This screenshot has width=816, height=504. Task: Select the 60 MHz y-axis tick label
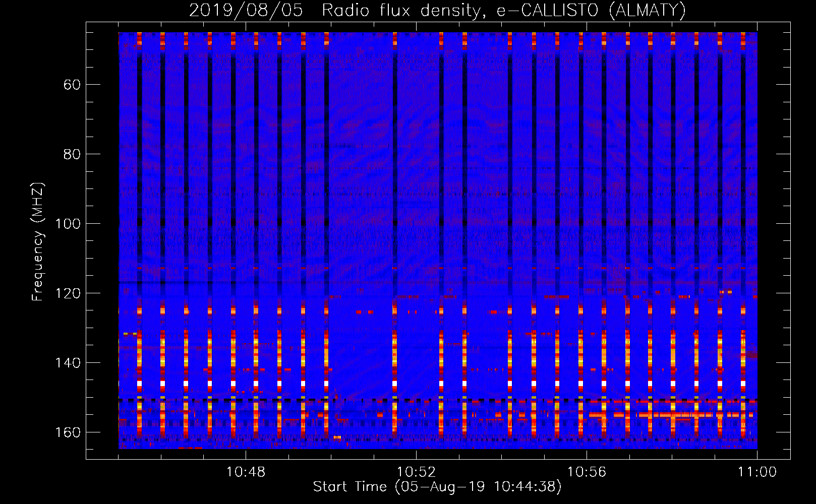pos(72,85)
